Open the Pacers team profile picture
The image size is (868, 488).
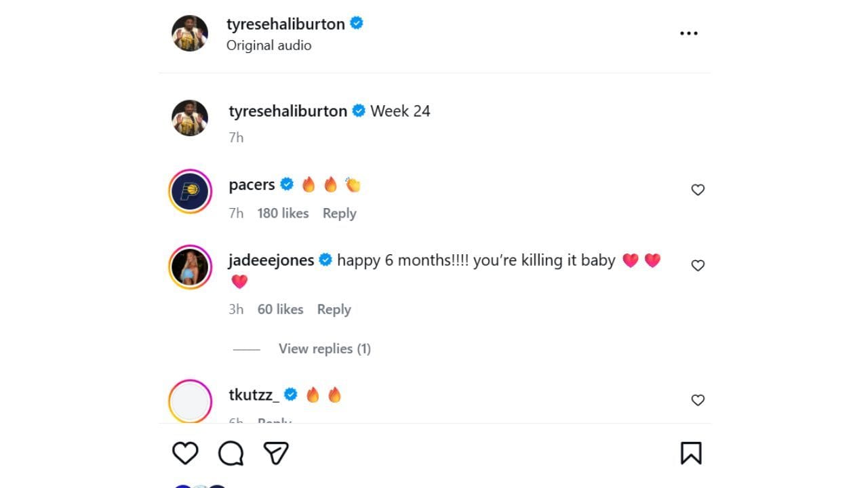point(191,191)
